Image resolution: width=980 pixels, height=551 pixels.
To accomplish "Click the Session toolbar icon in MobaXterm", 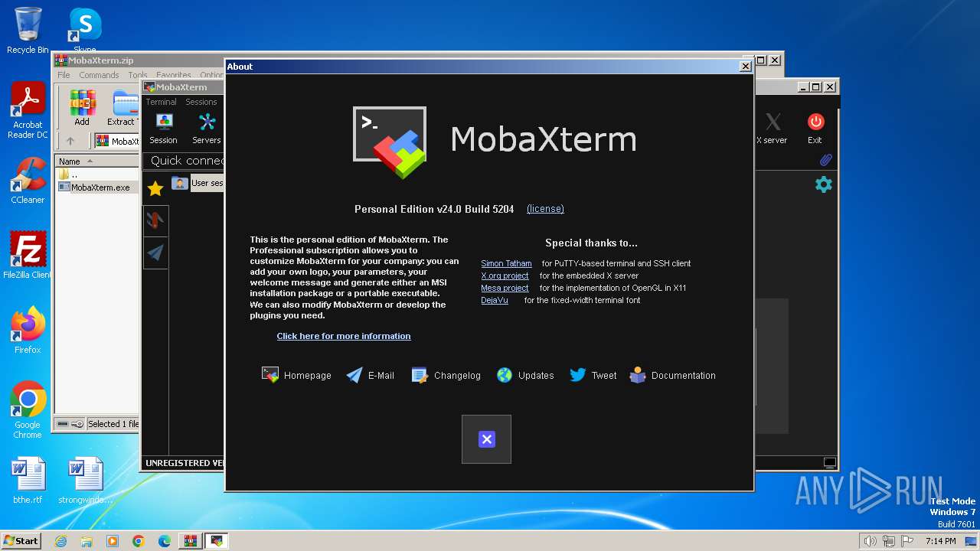I will pyautogui.click(x=163, y=129).
